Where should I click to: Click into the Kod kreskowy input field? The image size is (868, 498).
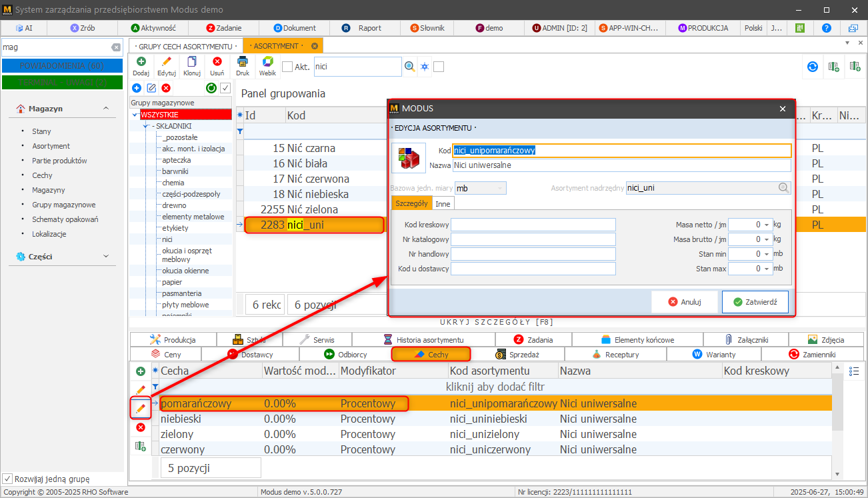(x=533, y=225)
